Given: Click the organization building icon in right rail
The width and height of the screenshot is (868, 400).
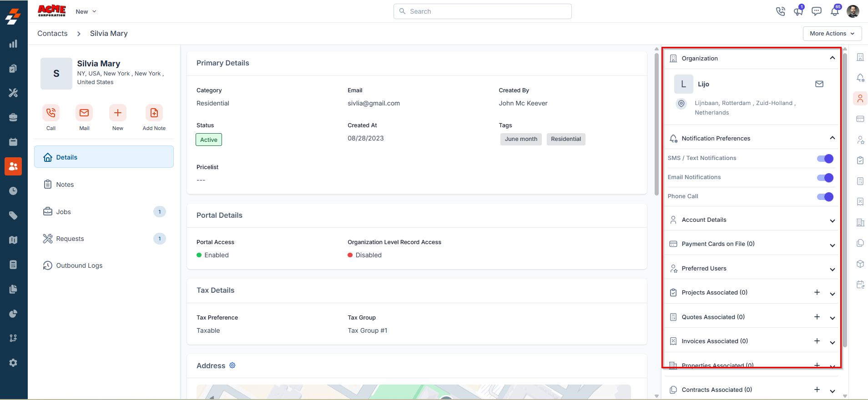Looking at the screenshot, I should [x=860, y=57].
